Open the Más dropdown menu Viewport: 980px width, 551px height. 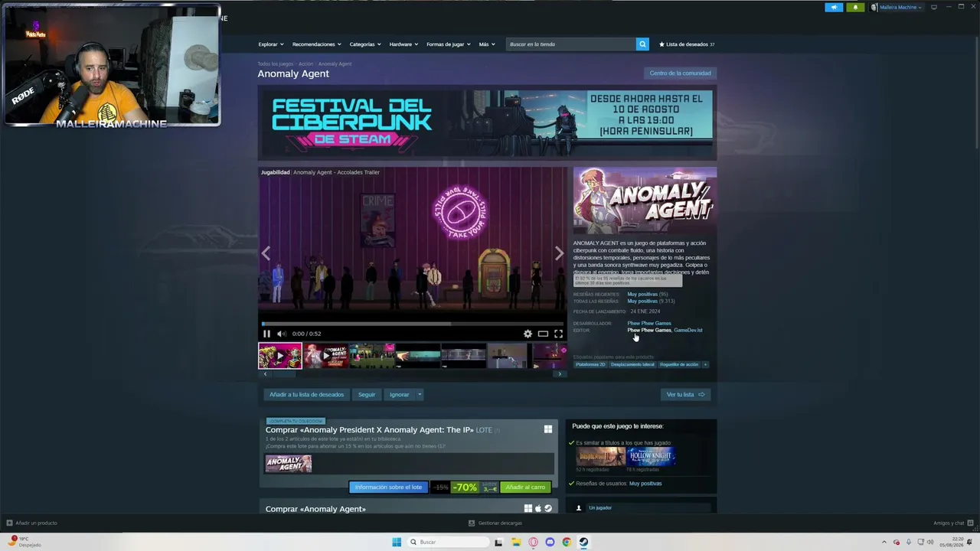pos(487,44)
